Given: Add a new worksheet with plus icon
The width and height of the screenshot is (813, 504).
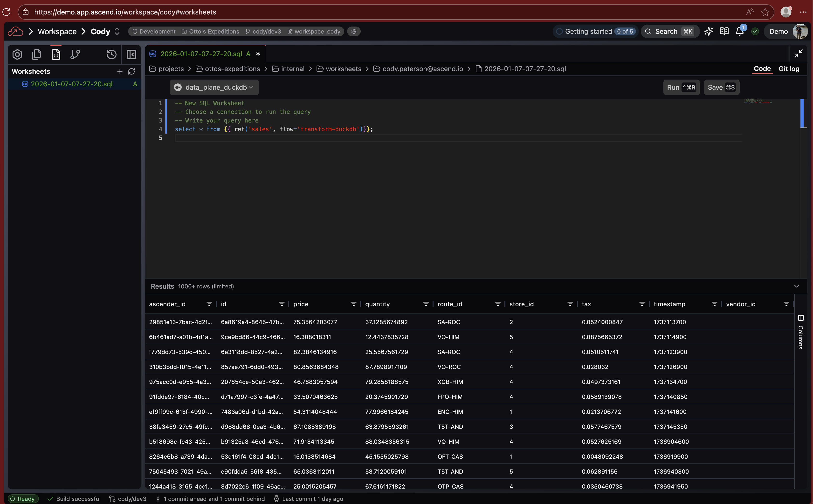Looking at the screenshot, I should tap(120, 71).
